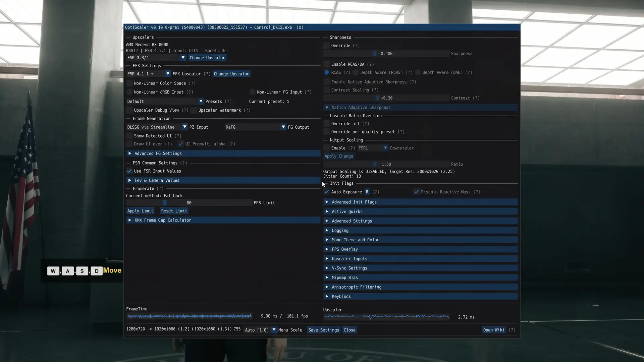Uncheck Disable Reactive Mask
644x362 pixels.
pyautogui.click(x=416, y=192)
